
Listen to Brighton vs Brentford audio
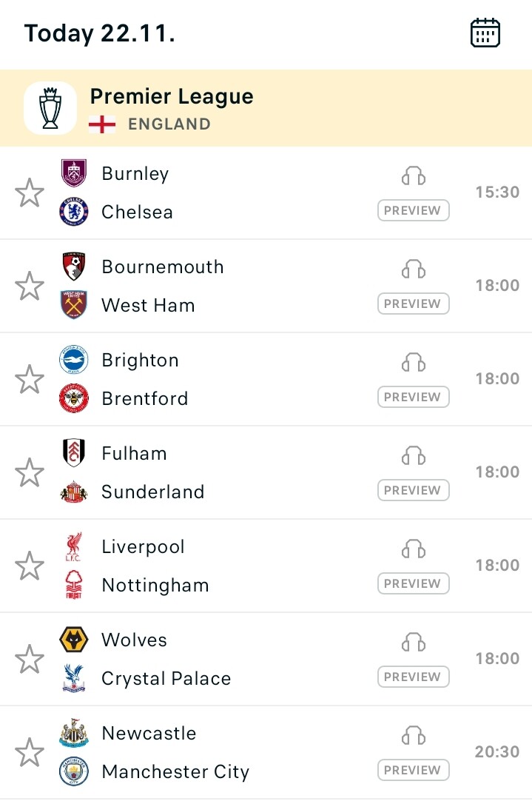[413, 362]
